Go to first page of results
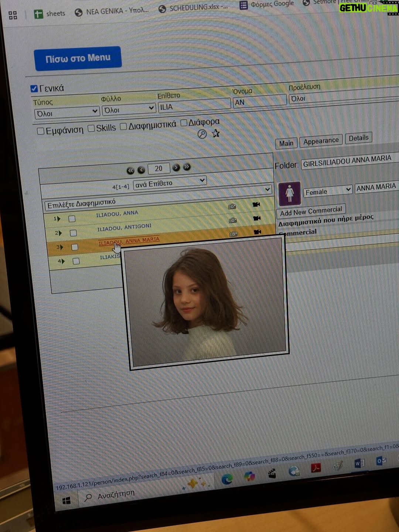 [130, 170]
